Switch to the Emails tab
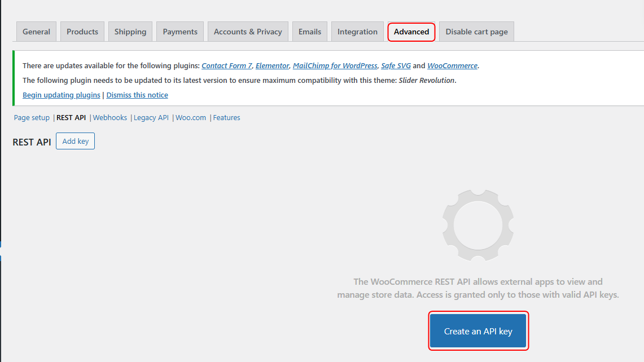The image size is (644, 362). pos(310,32)
